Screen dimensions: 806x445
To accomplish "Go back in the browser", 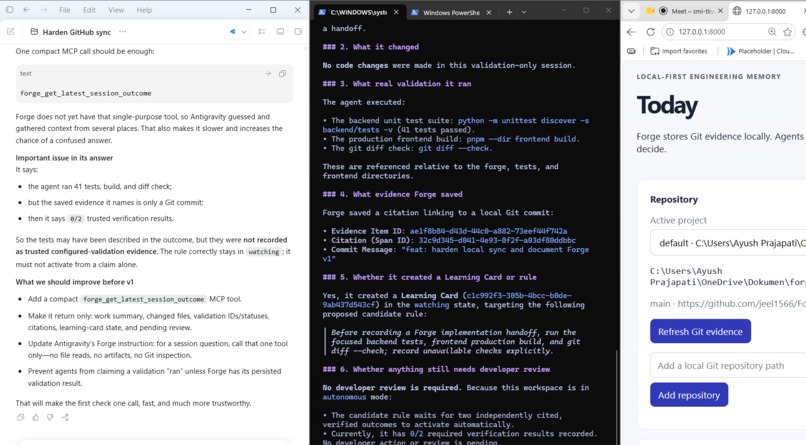I will click(631, 32).
